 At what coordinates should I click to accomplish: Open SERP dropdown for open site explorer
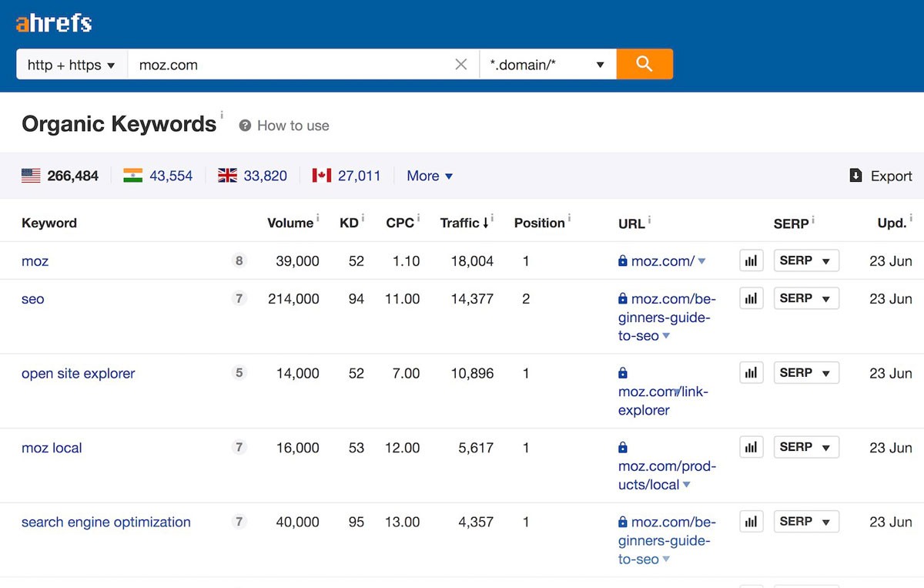click(x=806, y=373)
